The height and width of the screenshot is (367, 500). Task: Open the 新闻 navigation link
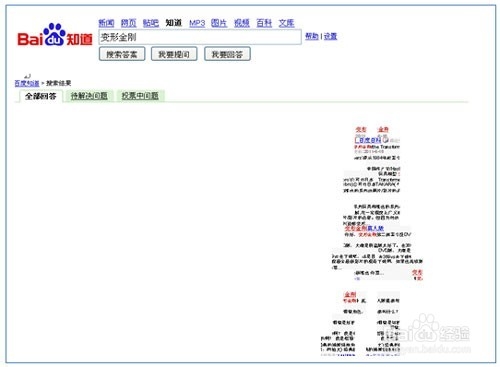coord(106,23)
